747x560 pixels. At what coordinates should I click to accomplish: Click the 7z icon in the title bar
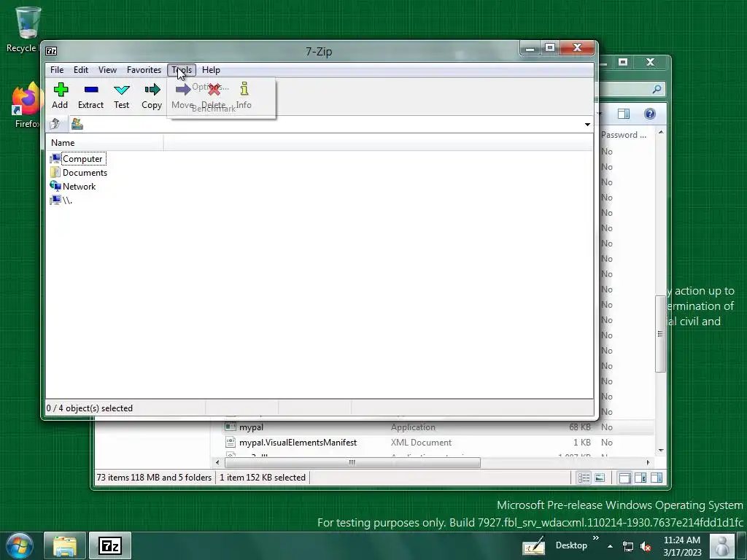(51, 51)
